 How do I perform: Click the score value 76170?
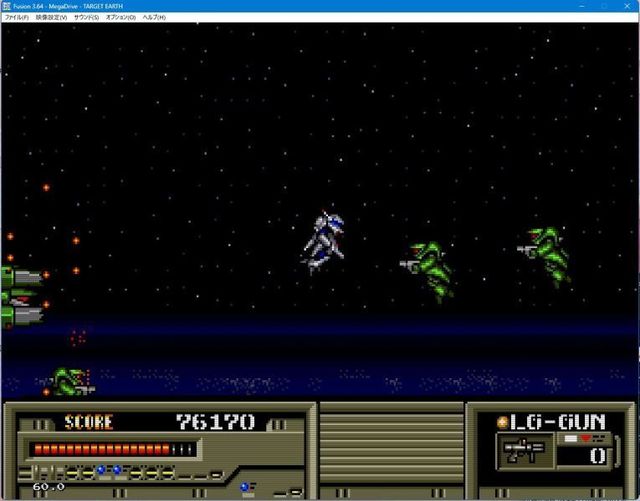[215, 422]
